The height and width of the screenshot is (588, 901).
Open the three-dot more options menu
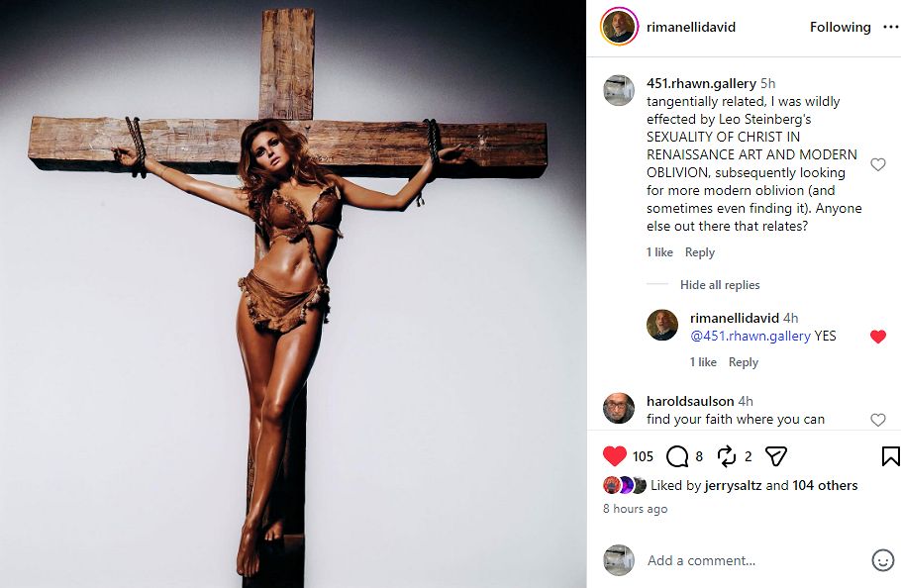point(890,28)
